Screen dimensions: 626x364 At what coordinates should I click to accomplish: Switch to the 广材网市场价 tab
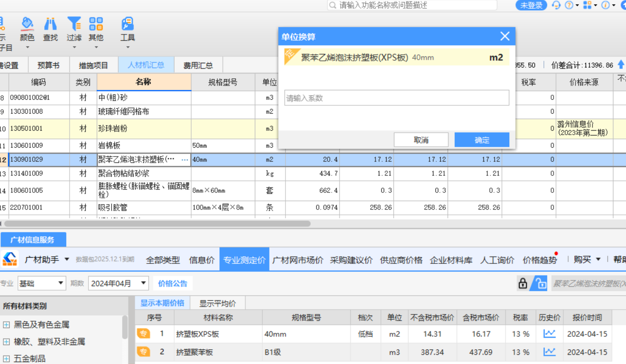298,260
